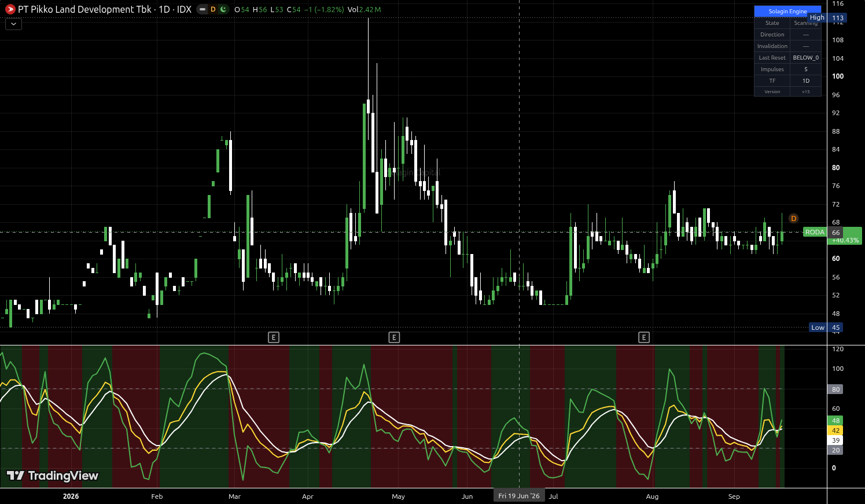This screenshot has height=504, width=865.
Task: Click the grey dash status pill icon
Action: [x=202, y=9]
